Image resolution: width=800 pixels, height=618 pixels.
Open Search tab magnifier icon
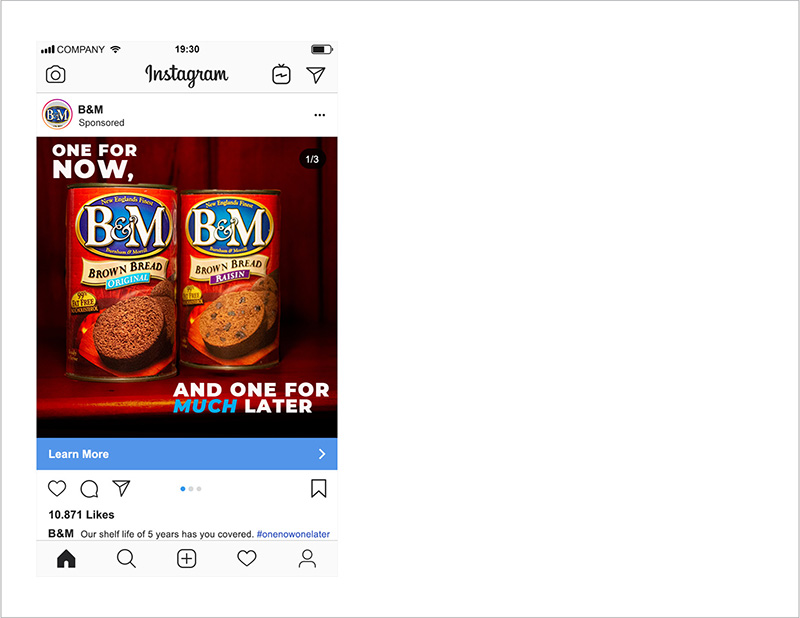click(x=126, y=559)
